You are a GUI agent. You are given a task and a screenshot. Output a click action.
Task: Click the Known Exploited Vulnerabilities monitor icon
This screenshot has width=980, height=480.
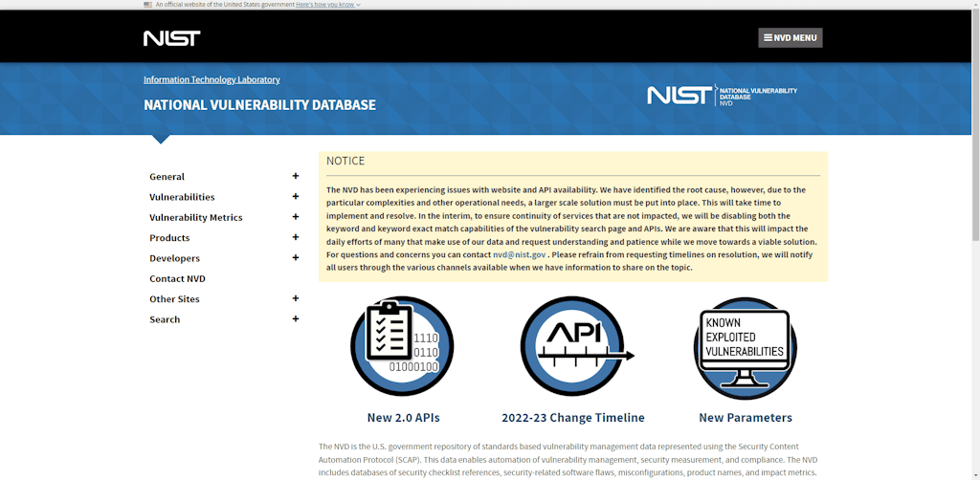pos(745,348)
